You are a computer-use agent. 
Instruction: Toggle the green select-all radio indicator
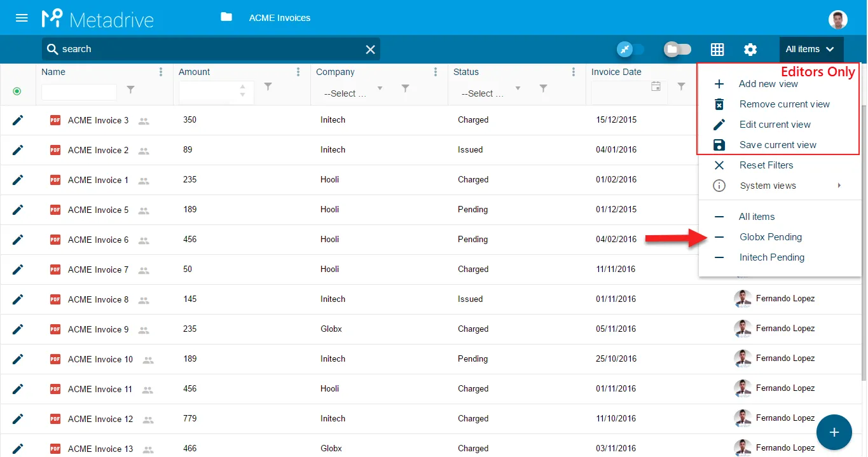pos(17,92)
